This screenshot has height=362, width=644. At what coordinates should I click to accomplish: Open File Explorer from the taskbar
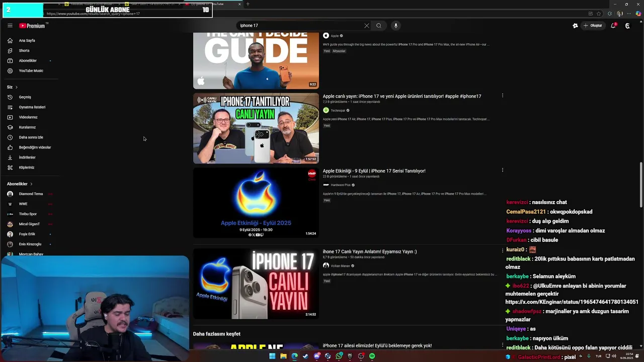283,356
